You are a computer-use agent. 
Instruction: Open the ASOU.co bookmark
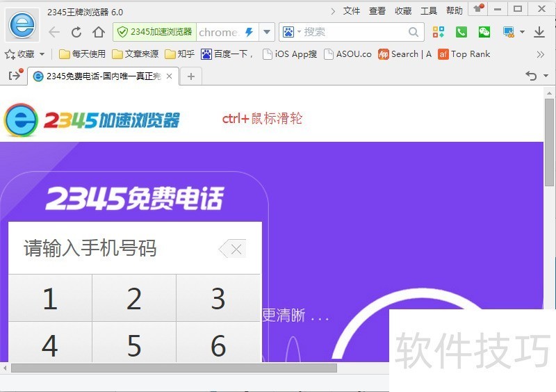point(348,54)
